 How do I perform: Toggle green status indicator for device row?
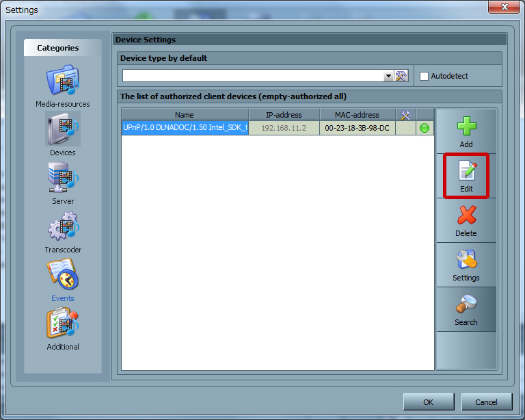point(425,128)
